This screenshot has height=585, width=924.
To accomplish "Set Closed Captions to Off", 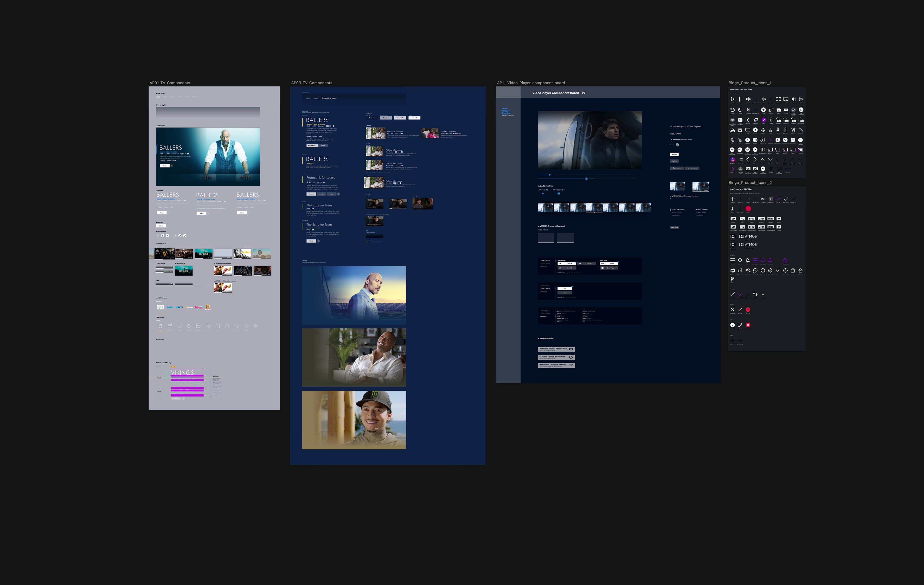I will [x=565, y=288].
